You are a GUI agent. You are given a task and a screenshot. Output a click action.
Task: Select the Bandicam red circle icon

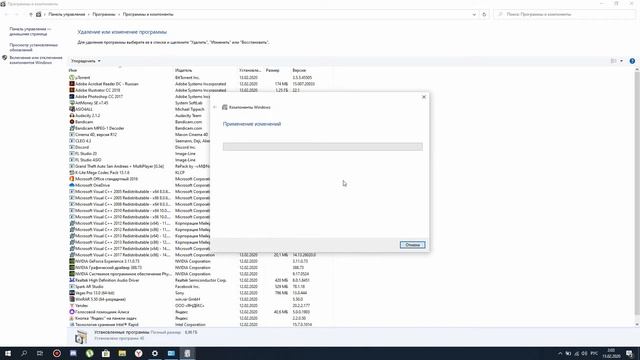(72, 122)
